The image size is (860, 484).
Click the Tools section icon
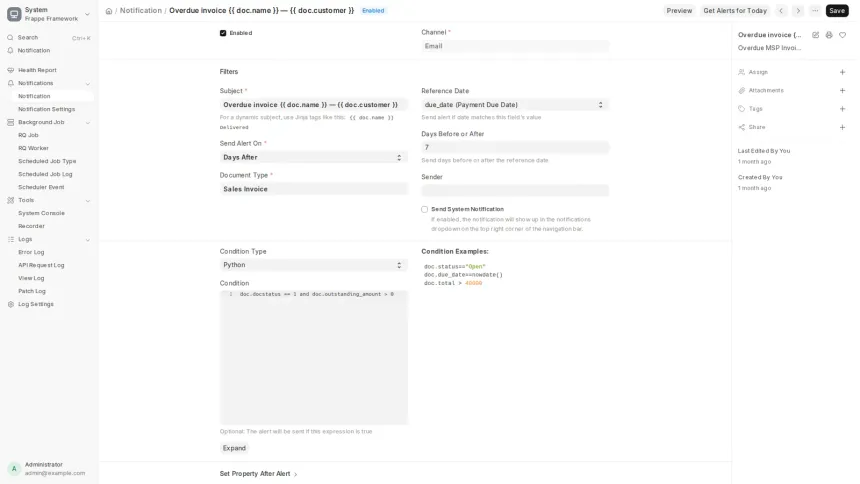pos(10,200)
